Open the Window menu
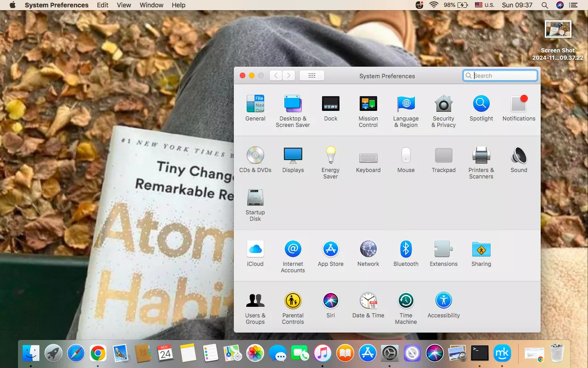 [151, 5]
